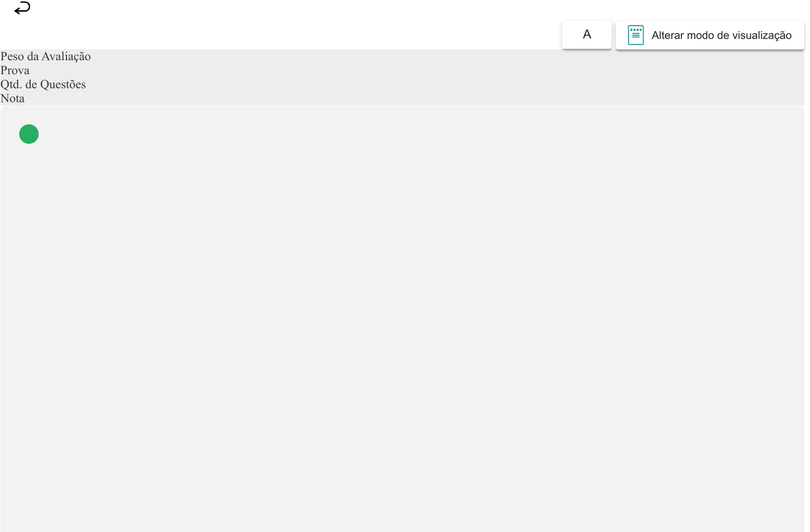Click the back arrow icon
This screenshot has height=532, width=810.
coord(22,8)
